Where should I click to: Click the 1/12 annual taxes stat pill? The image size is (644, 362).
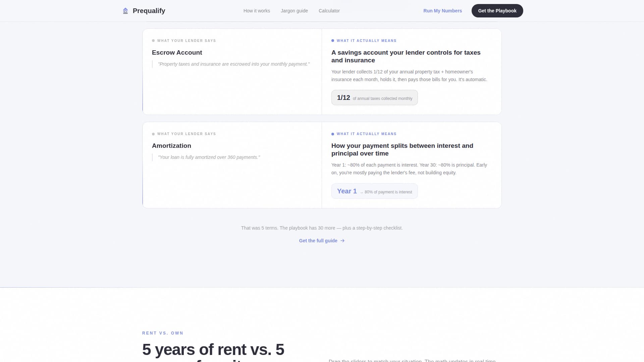(x=374, y=98)
